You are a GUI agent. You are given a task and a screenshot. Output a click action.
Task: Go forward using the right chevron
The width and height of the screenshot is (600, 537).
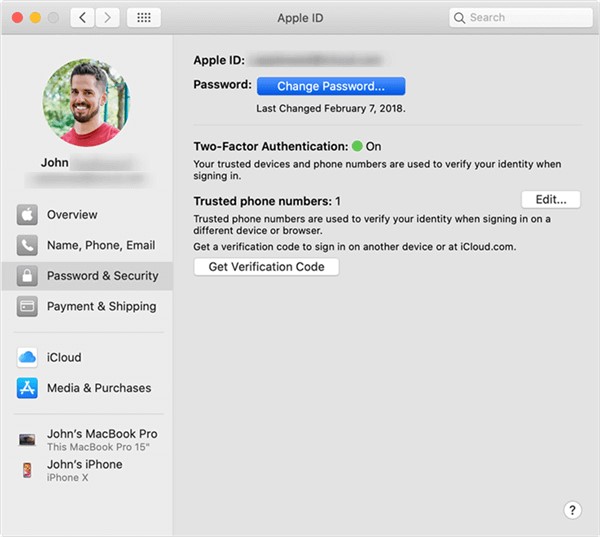point(107,18)
